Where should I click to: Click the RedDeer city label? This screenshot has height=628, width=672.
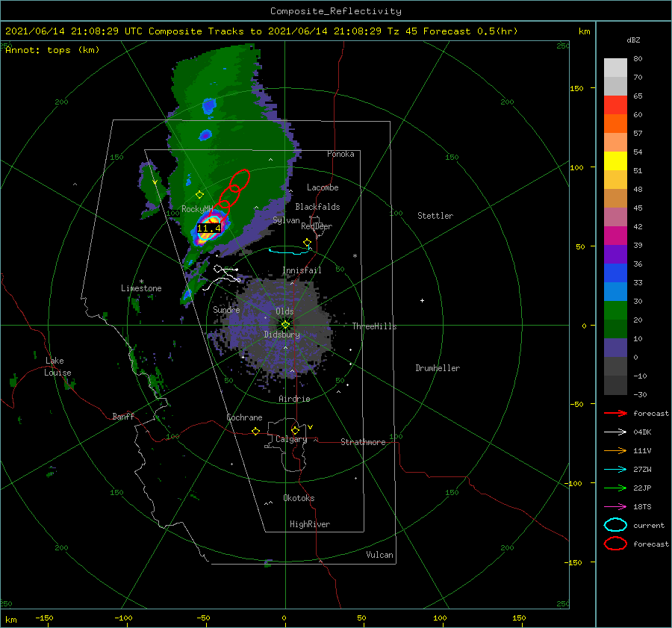tap(317, 226)
